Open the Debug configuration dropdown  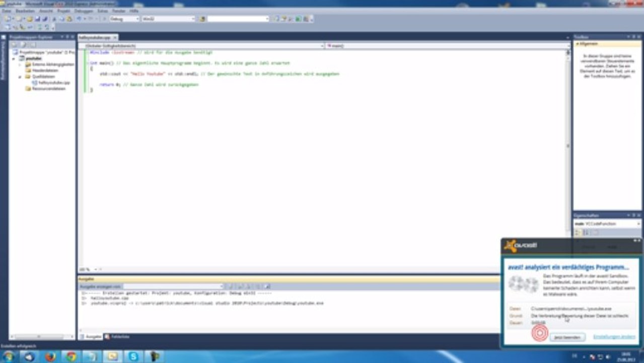pos(124,19)
